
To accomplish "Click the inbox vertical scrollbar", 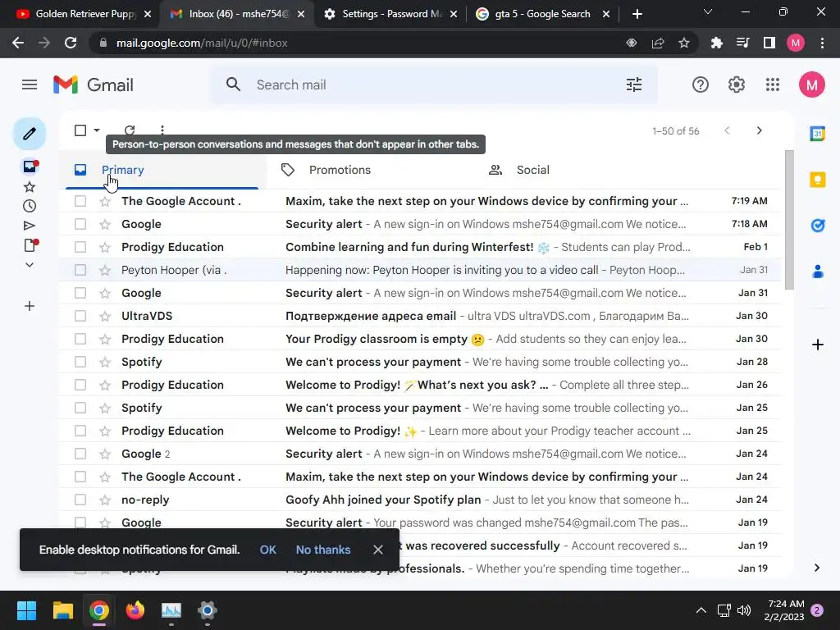I will 789,220.
